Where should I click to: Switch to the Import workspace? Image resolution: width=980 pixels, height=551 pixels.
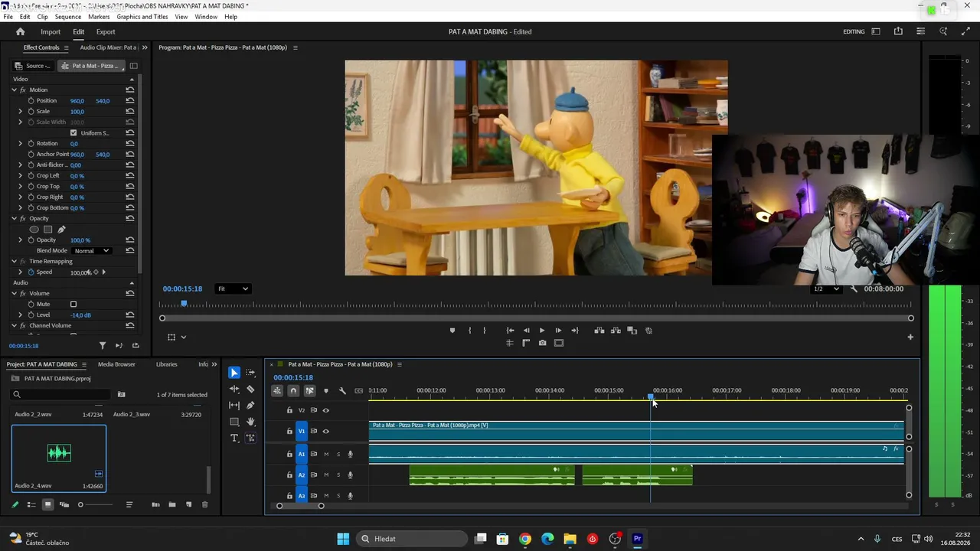tap(51, 32)
